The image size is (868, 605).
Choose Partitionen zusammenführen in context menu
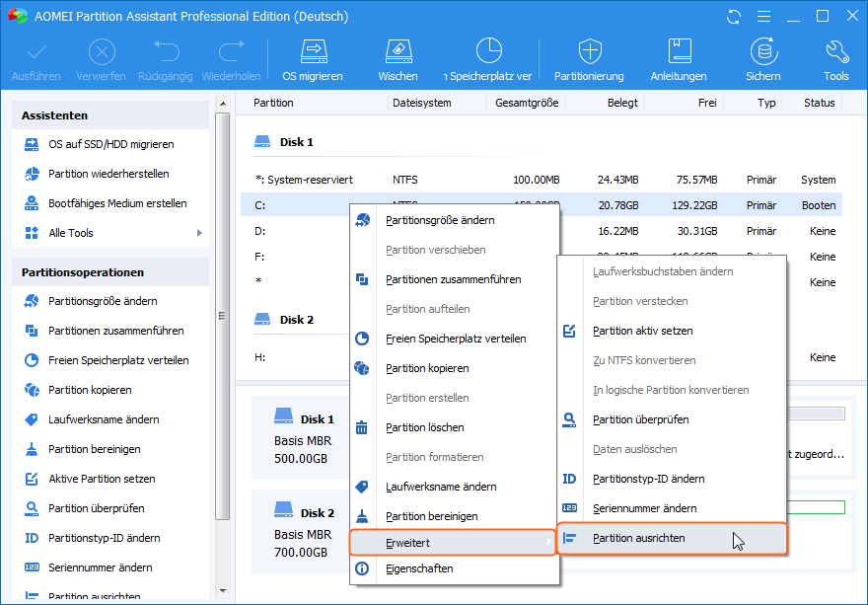pos(455,279)
